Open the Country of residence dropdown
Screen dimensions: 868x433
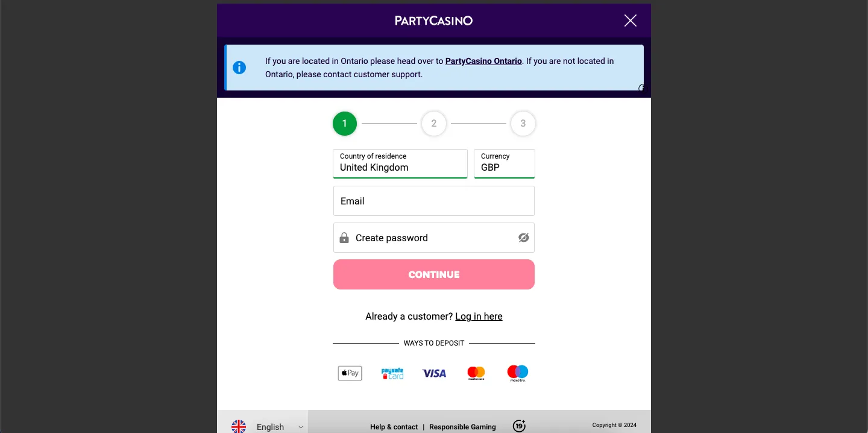pos(400,163)
